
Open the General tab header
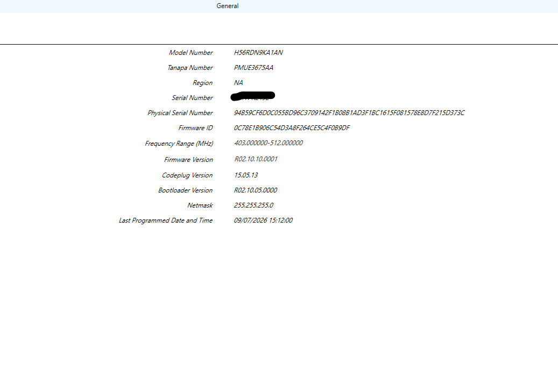pyautogui.click(x=228, y=6)
